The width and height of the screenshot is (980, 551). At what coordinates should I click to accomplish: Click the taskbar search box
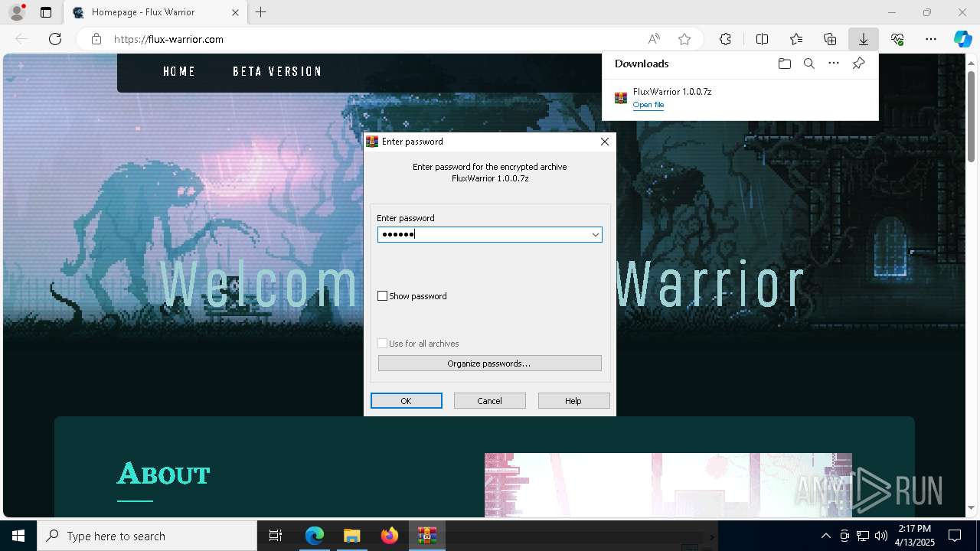tap(147, 536)
